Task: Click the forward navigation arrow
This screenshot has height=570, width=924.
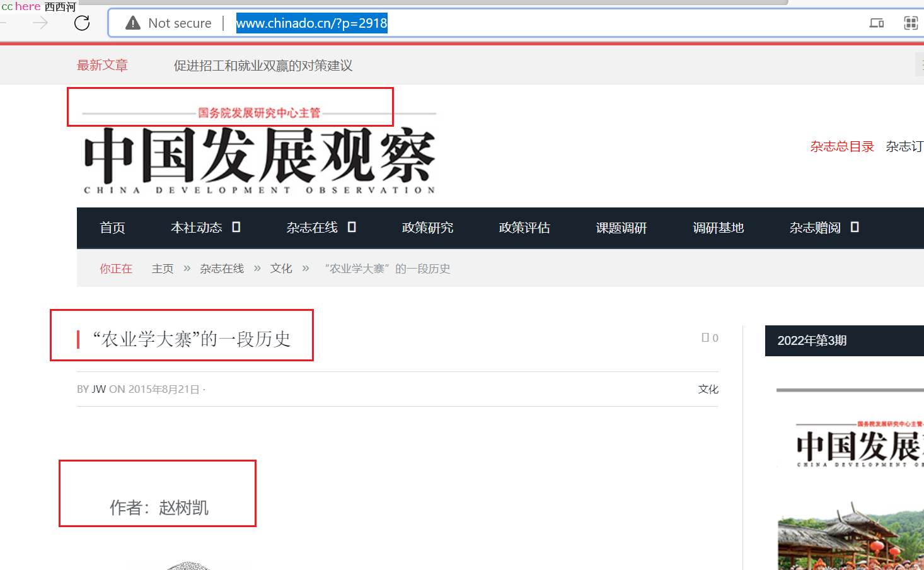Action: tap(40, 23)
